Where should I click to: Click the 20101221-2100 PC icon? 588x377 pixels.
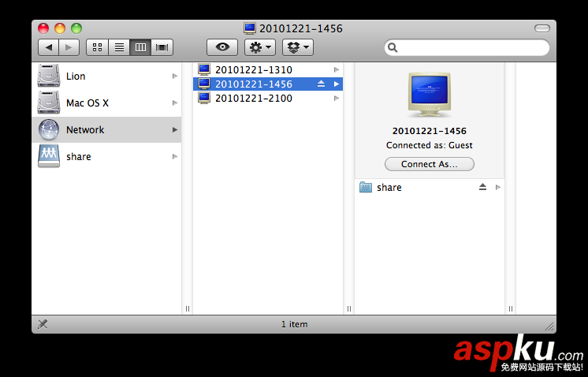pyautogui.click(x=204, y=99)
